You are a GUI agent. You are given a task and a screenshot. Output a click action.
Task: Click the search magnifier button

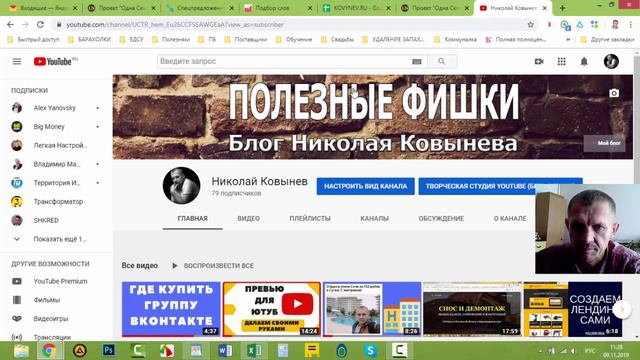tap(442, 61)
